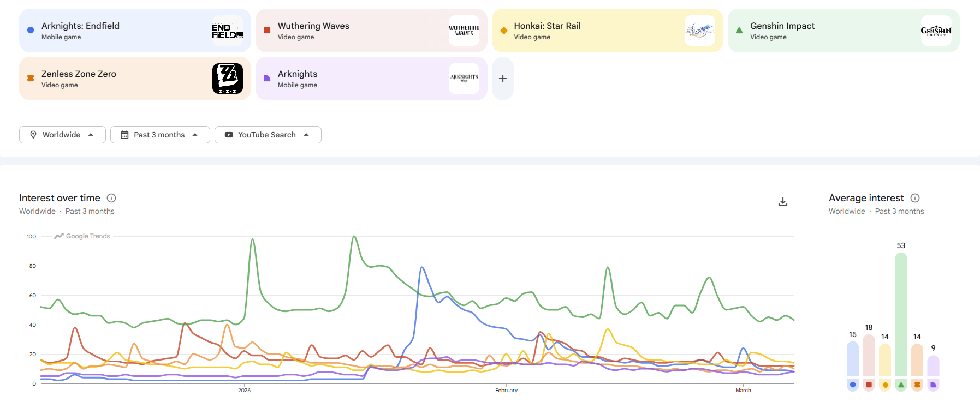Image resolution: width=980 pixels, height=408 pixels.
Task: Open the Worldwide location dropdown
Action: tap(62, 135)
